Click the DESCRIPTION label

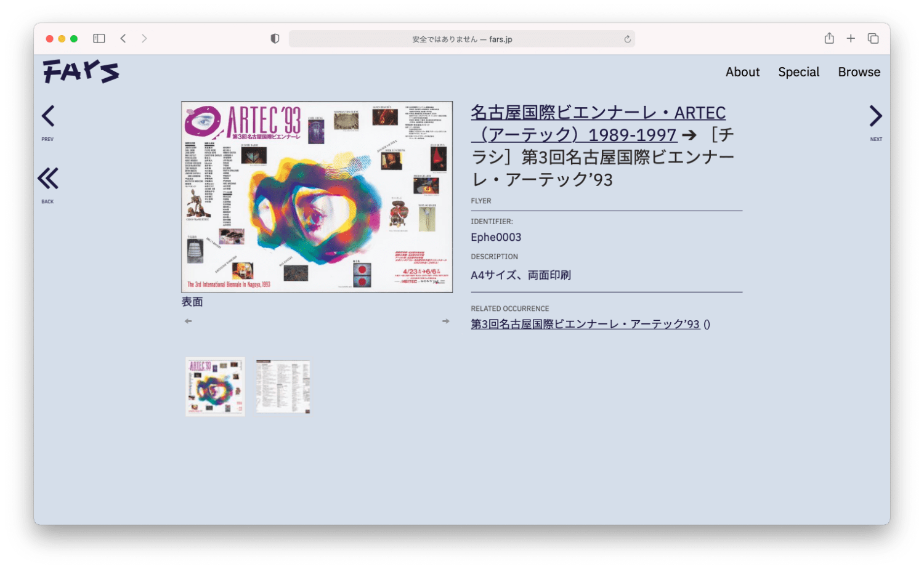[x=495, y=256]
